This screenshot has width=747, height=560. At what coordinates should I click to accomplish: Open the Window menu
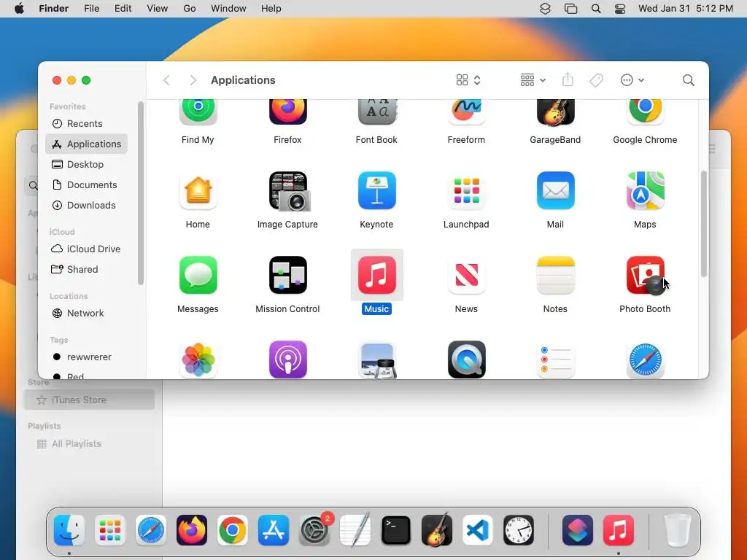[x=228, y=9]
